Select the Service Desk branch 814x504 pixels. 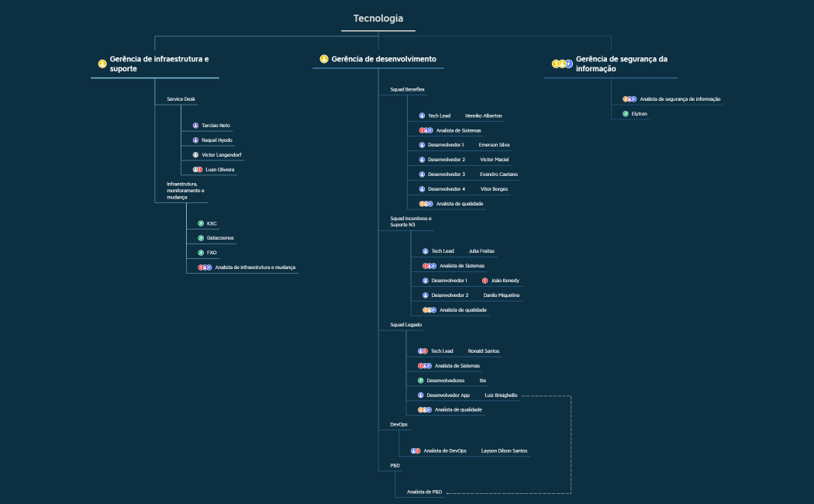[x=181, y=99]
